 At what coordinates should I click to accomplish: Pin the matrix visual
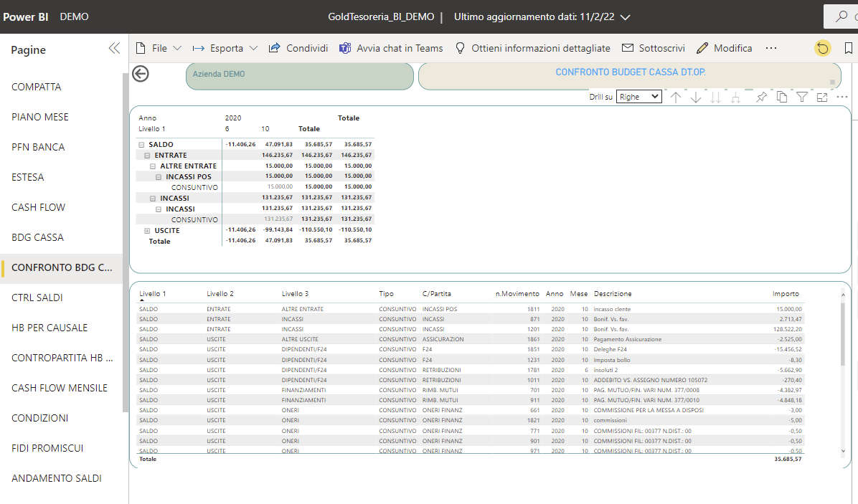point(762,98)
